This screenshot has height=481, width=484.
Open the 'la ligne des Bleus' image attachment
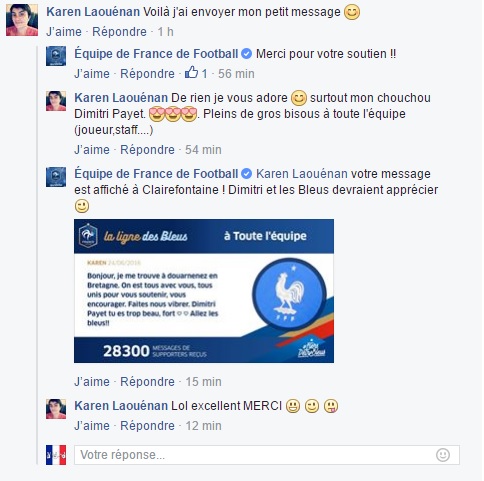pos(204,291)
